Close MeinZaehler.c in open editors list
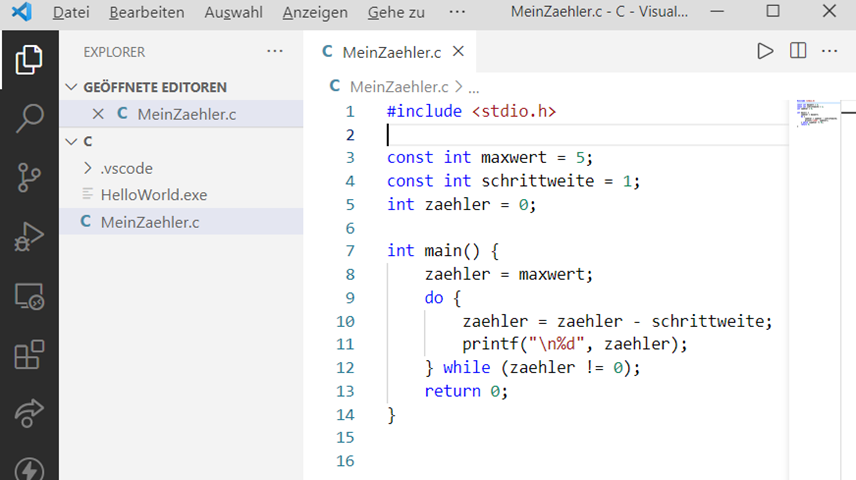 [x=98, y=114]
